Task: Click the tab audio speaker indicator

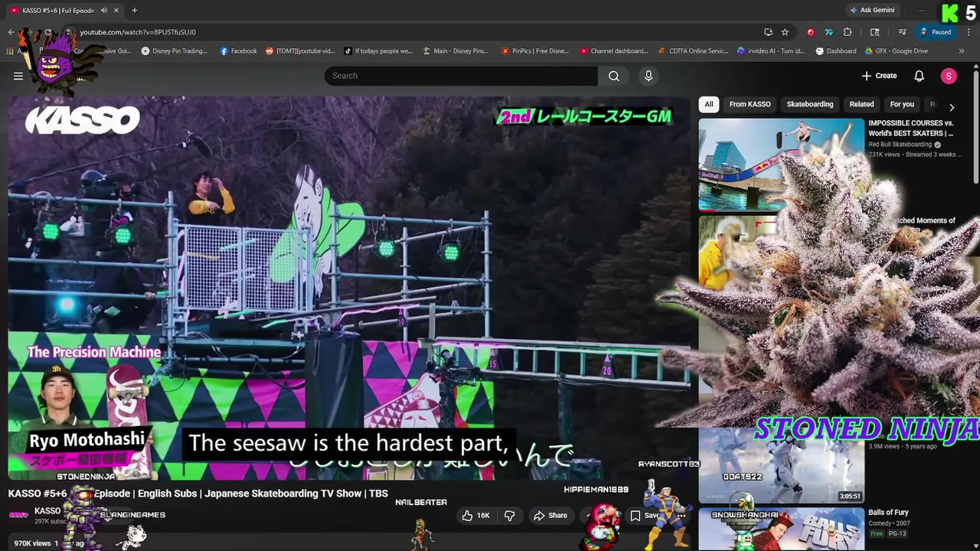Action: tap(103, 10)
